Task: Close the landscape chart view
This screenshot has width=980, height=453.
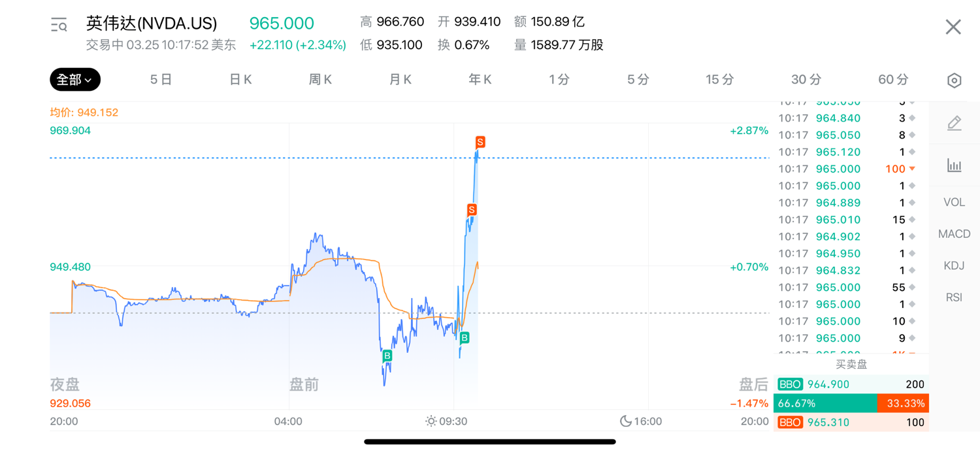Action: [953, 27]
